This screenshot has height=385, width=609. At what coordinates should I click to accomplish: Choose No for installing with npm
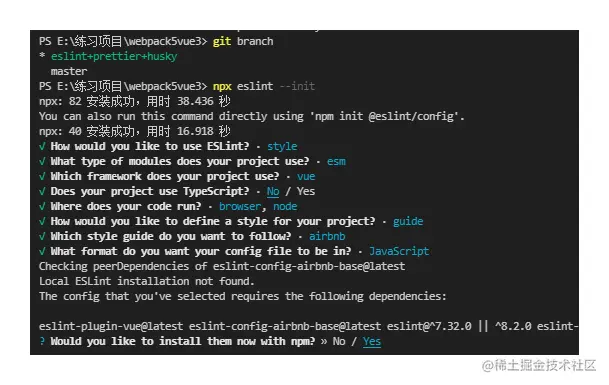pyautogui.click(x=339, y=341)
